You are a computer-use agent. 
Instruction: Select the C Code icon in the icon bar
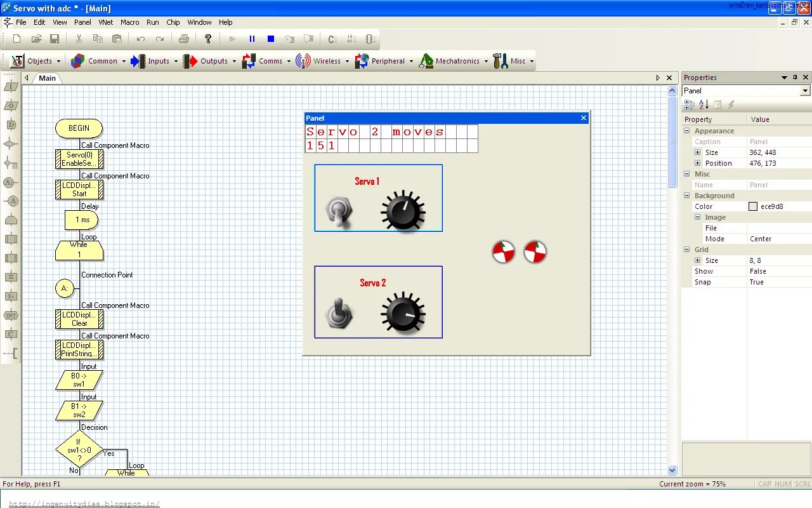11,334
